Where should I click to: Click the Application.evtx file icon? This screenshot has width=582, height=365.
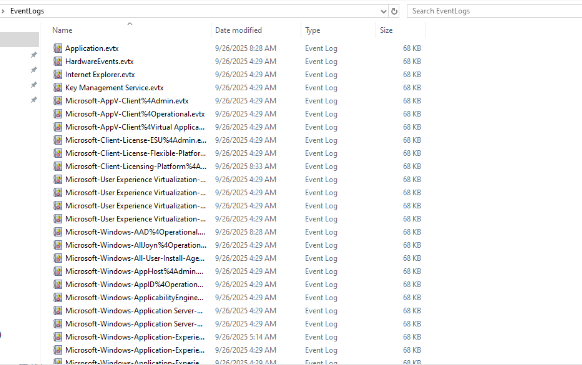(58, 48)
